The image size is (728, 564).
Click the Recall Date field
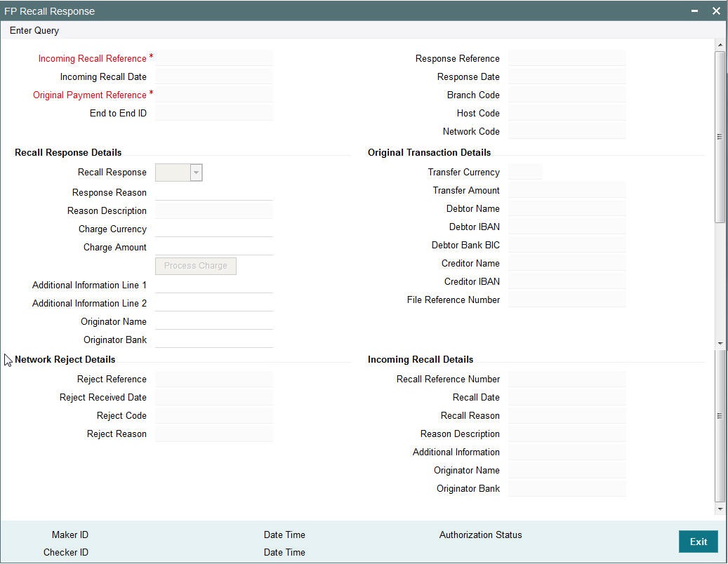[x=567, y=397]
